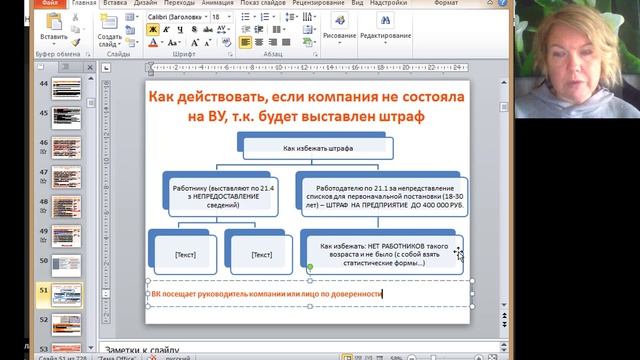
Task: Click the Increase List Level icon
Action: point(259,29)
